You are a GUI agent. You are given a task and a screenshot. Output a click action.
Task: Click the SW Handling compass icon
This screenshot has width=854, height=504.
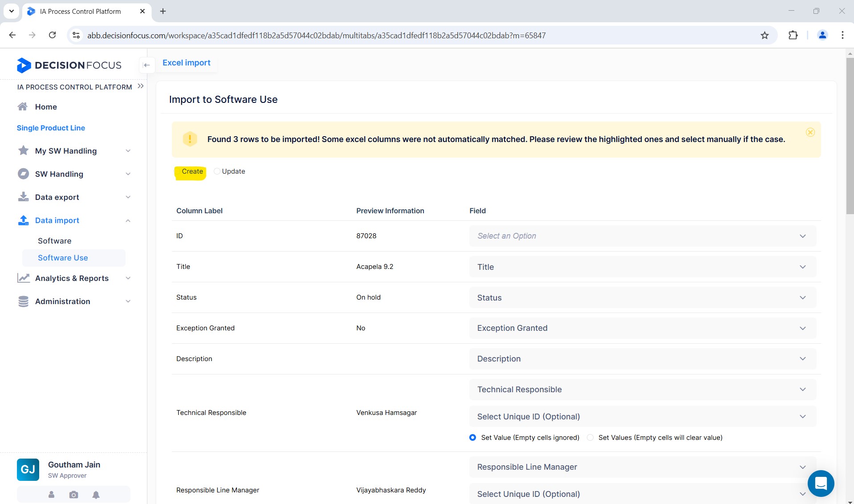click(23, 174)
